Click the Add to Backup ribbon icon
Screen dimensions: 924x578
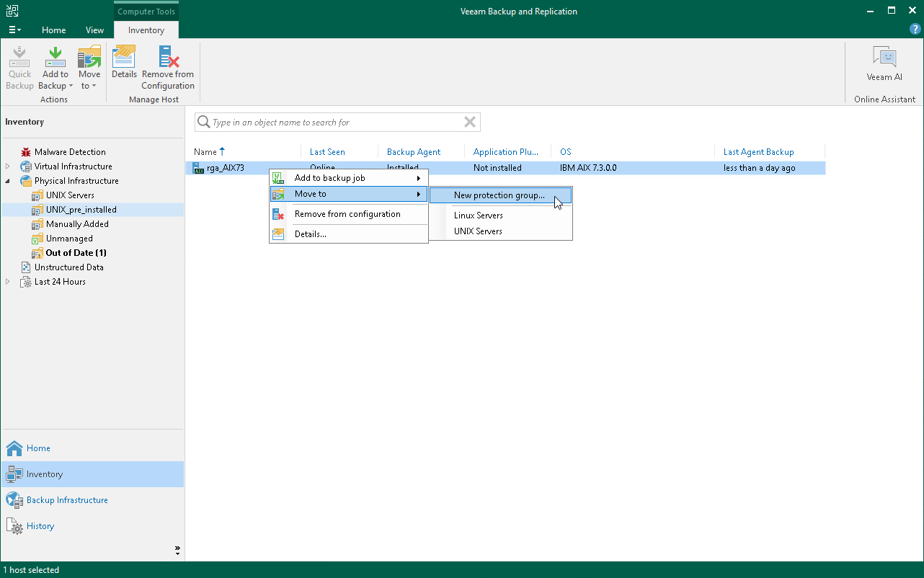tap(55, 58)
